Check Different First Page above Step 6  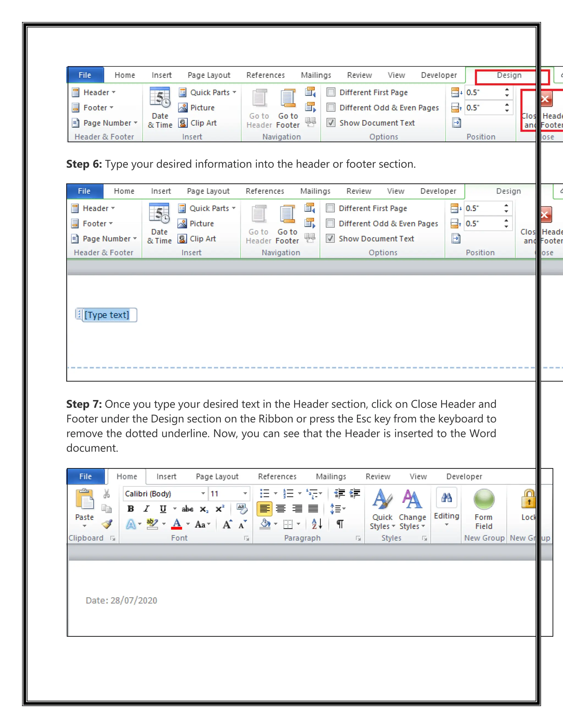tap(331, 92)
